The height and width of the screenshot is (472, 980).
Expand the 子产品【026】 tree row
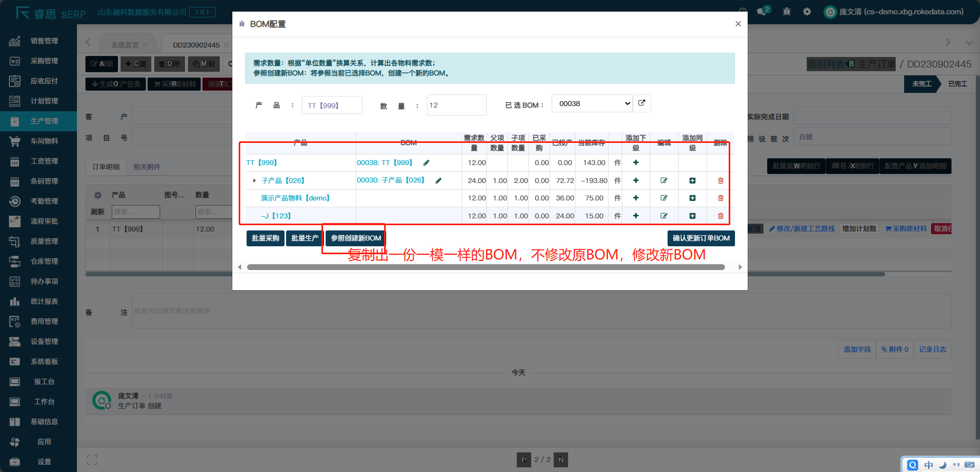pyautogui.click(x=254, y=181)
